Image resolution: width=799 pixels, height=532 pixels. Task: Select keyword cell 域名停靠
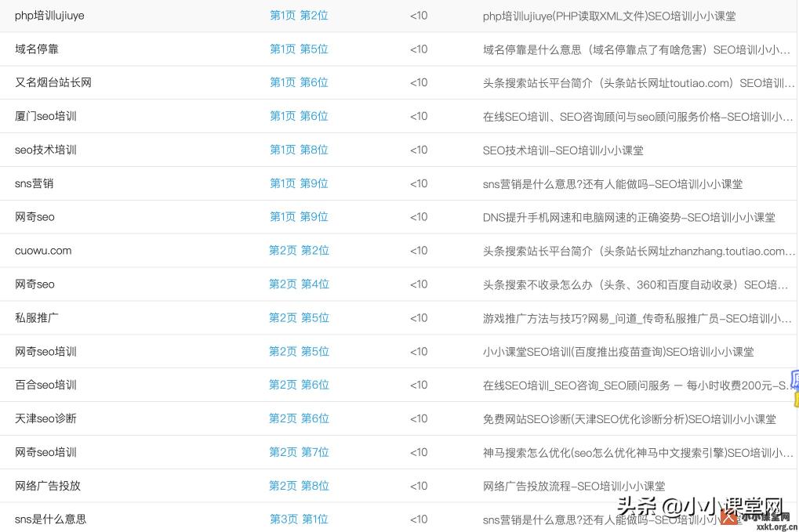tap(37, 49)
